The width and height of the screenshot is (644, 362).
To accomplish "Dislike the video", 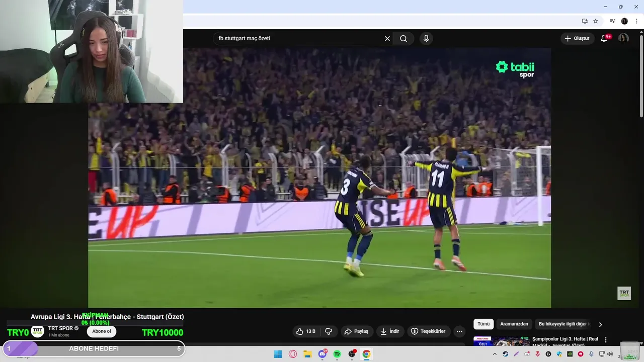I will 329,331.
